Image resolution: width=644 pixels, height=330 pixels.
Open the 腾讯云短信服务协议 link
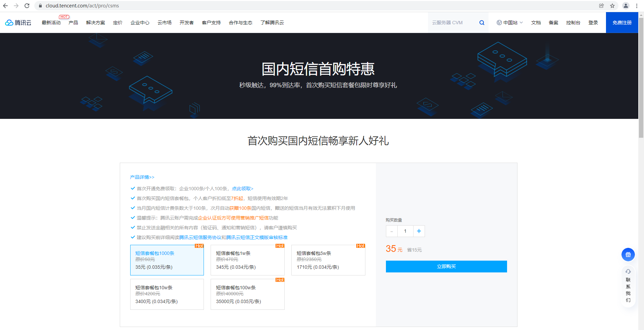(200, 237)
